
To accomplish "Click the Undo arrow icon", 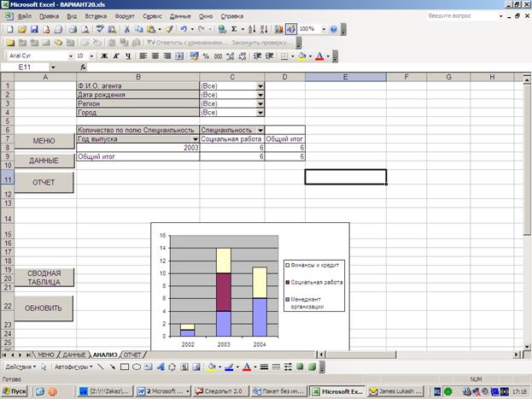I will click(183, 29).
